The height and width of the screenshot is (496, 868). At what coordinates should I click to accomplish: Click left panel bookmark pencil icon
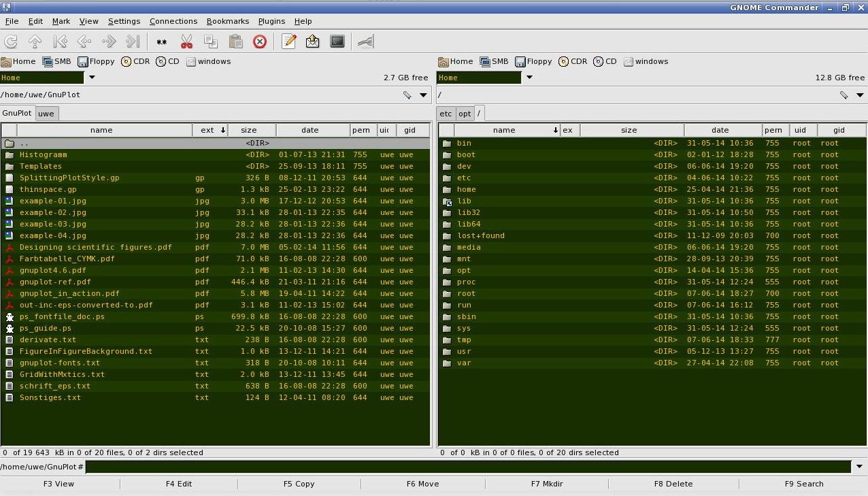tap(407, 95)
